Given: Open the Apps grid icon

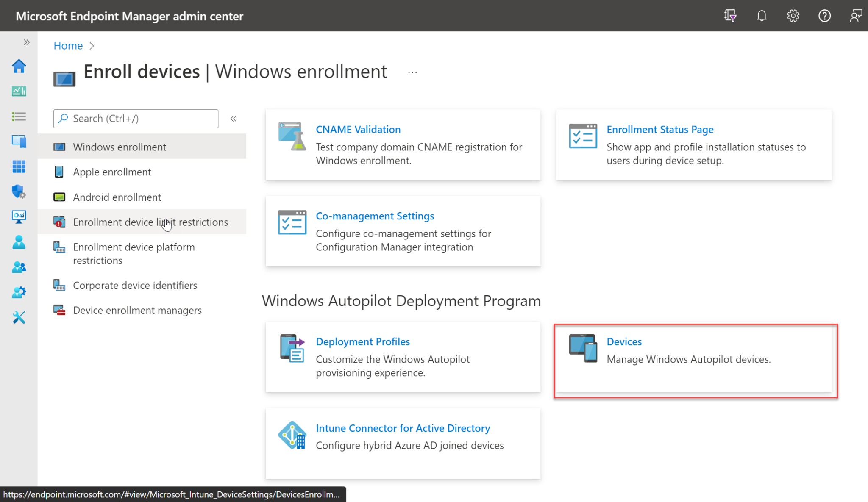Looking at the screenshot, I should tap(19, 166).
